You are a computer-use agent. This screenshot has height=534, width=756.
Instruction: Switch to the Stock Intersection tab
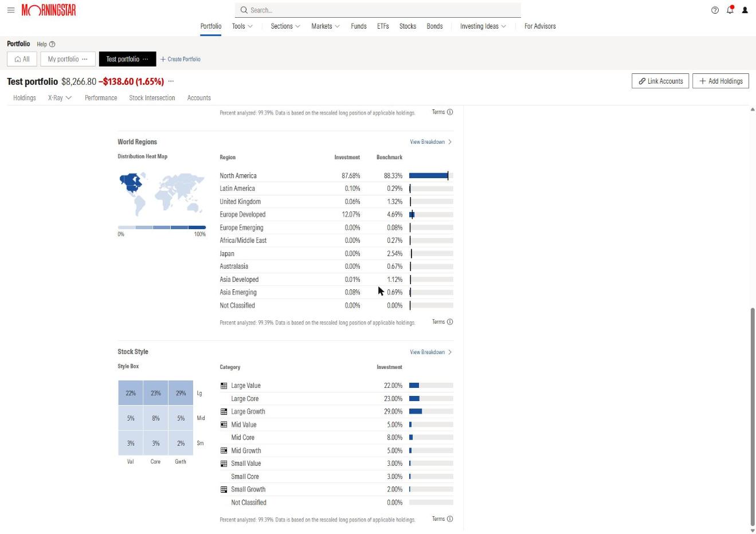(152, 98)
